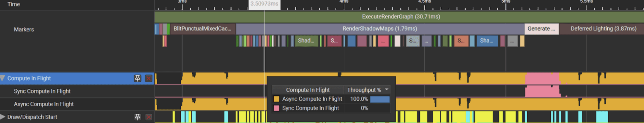Select the green Shad... sub-marker

pyautogui.click(x=306, y=41)
